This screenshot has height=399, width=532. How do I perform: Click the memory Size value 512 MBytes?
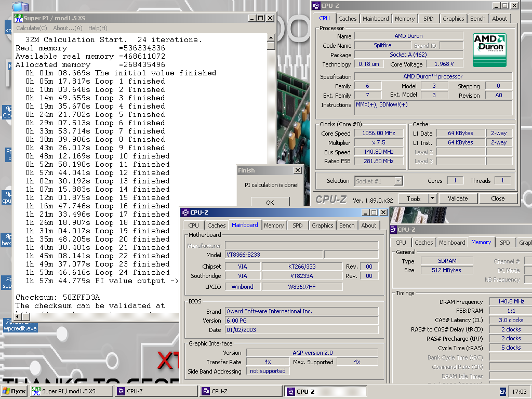pos(446,270)
